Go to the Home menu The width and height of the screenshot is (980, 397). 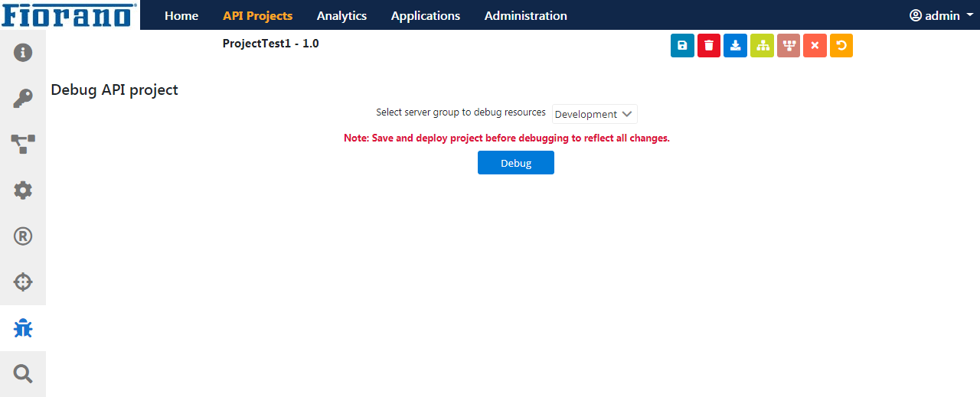[181, 15]
